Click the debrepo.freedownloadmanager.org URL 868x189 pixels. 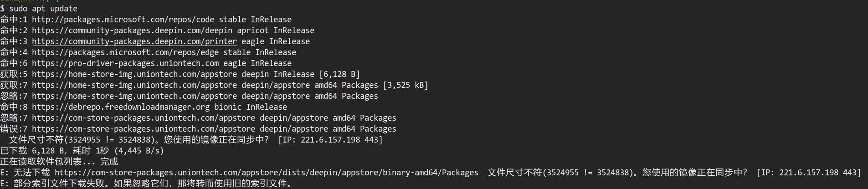coord(121,107)
